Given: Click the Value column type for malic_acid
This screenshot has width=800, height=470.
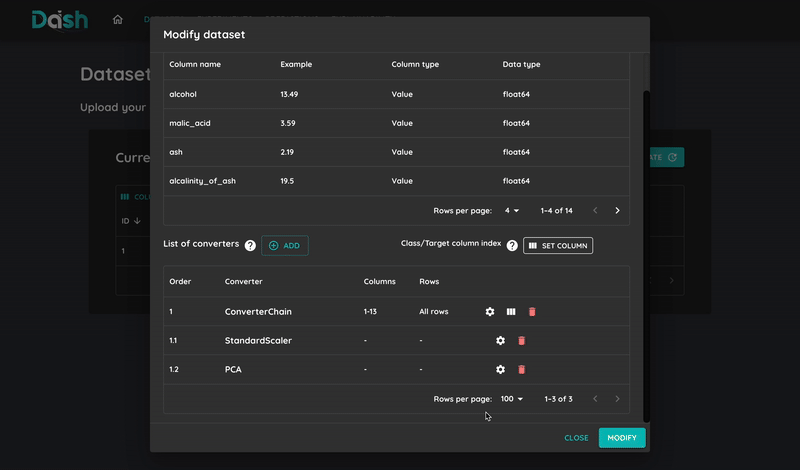Looking at the screenshot, I should coord(402,123).
